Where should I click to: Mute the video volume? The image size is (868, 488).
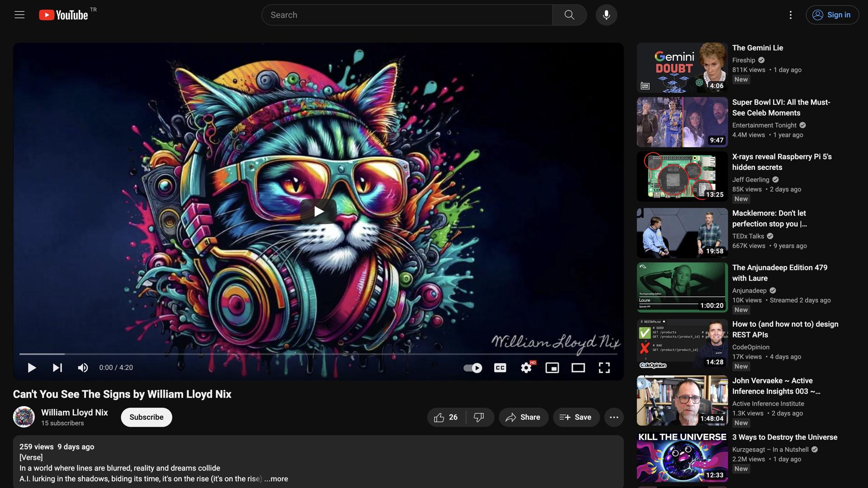(x=83, y=368)
